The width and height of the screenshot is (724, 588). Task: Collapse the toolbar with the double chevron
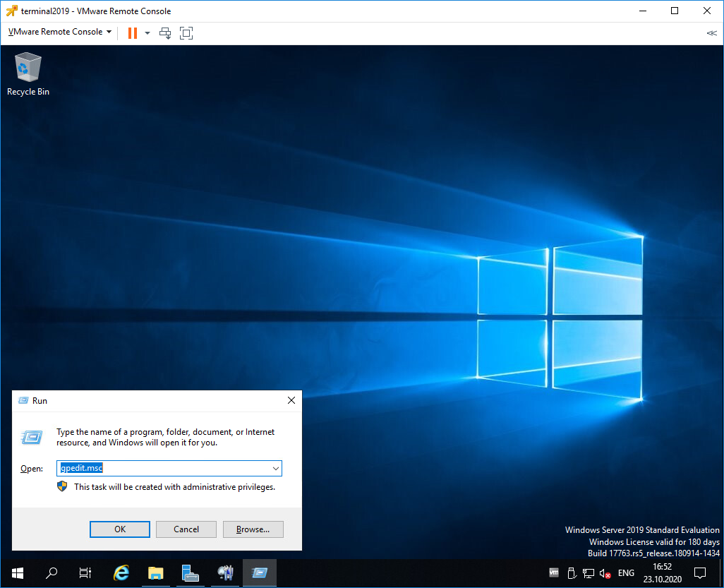(x=711, y=32)
